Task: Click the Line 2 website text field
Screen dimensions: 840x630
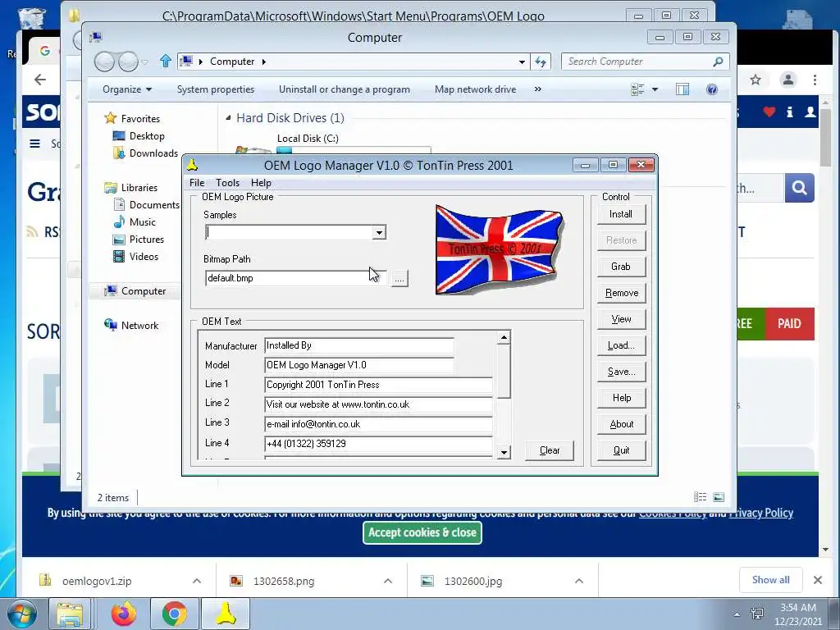Action: [378, 404]
